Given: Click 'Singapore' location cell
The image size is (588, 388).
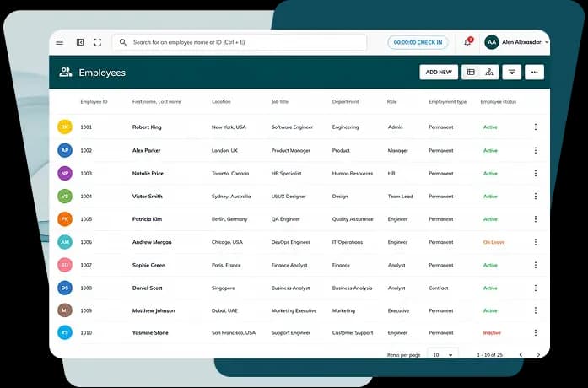Looking at the screenshot, I should tap(223, 288).
